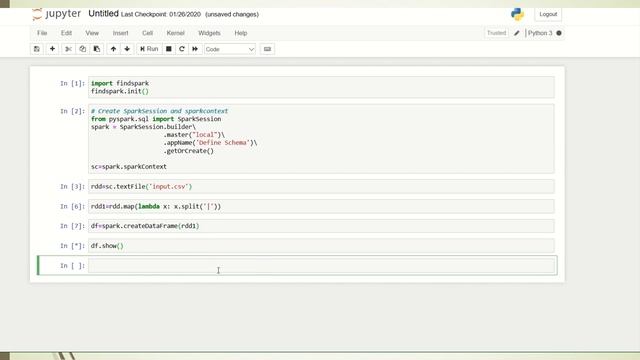Click the Last Checkpoint 01/26/2020 text
The image size is (640, 360).
[161, 14]
